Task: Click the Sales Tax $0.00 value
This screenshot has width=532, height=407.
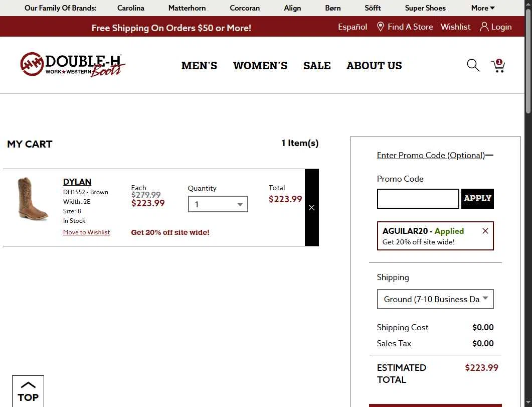Action: (x=483, y=343)
